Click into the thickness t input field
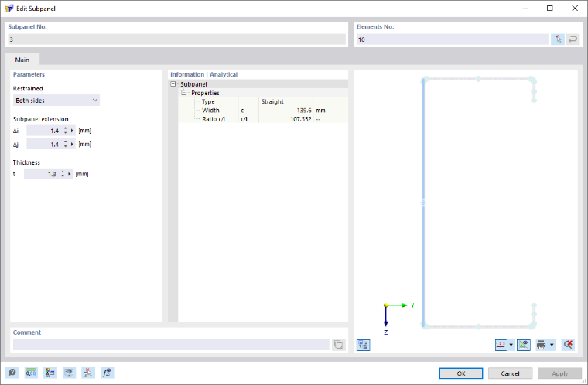588x385 pixels. [x=41, y=174]
